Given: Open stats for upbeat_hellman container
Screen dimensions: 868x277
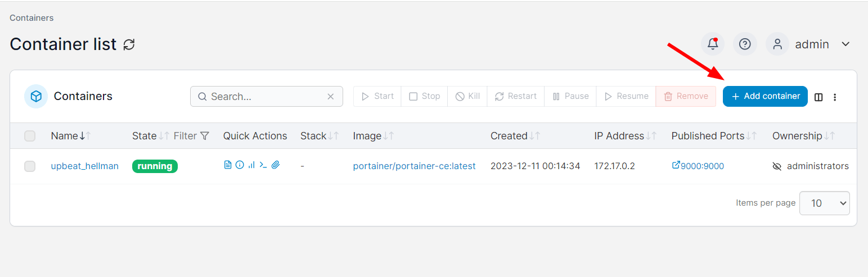Looking at the screenshot, I should 251,165.
